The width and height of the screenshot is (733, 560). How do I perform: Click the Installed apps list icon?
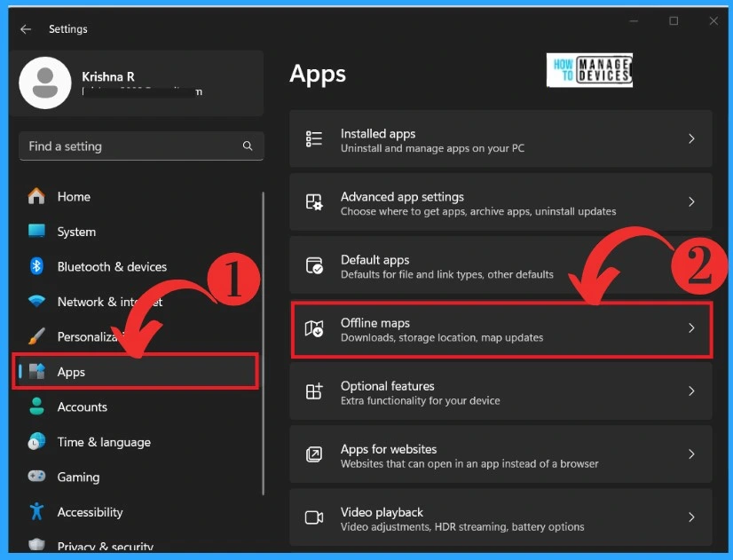[x=313, y=138]
